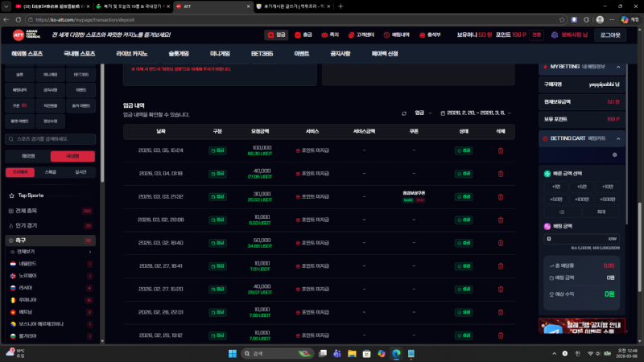The width and height of the screenshot is (644, 362).
Task: Open betting cart settings gear icon
Action: pos(615,154)
